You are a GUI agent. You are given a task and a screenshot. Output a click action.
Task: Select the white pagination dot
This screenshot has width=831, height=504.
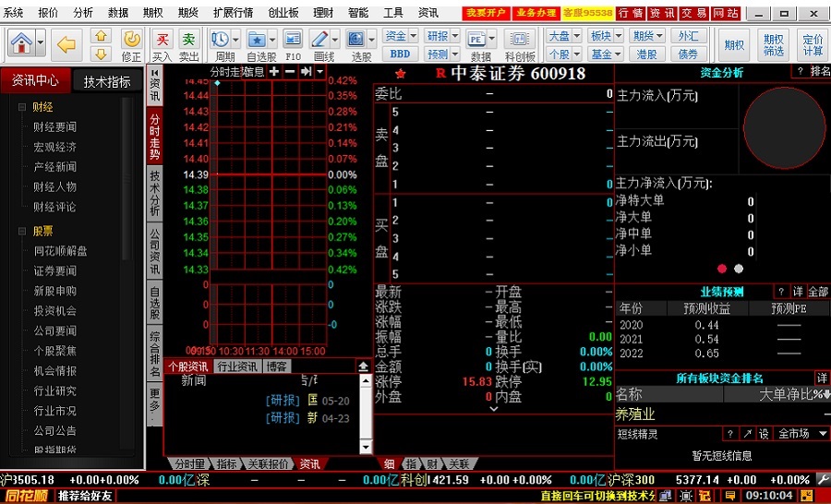pos(739,269)
